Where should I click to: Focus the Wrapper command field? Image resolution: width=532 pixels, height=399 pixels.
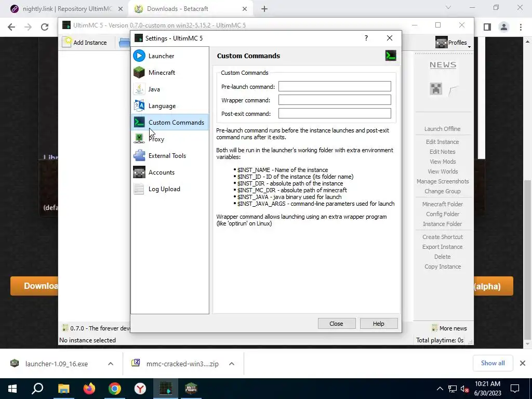coord(335,100)
